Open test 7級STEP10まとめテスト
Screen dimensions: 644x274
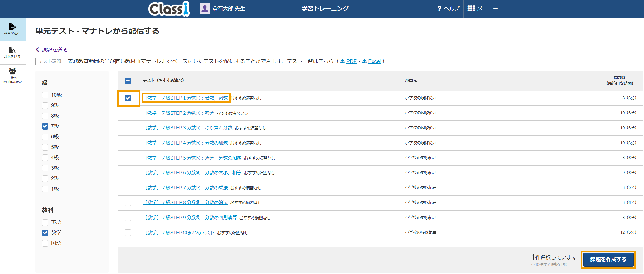pos(179,233)
